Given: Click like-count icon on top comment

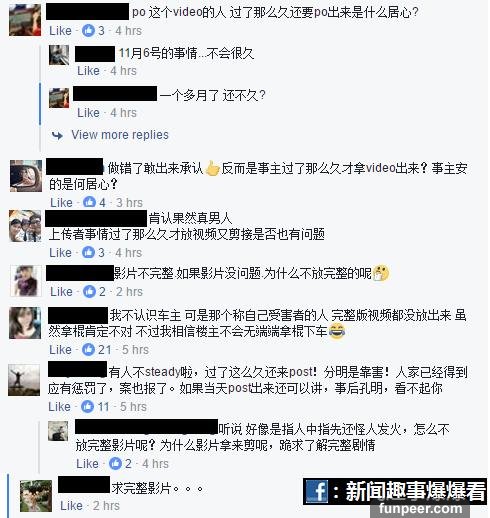Looking at the screenshot, I should tap(88, 30).
